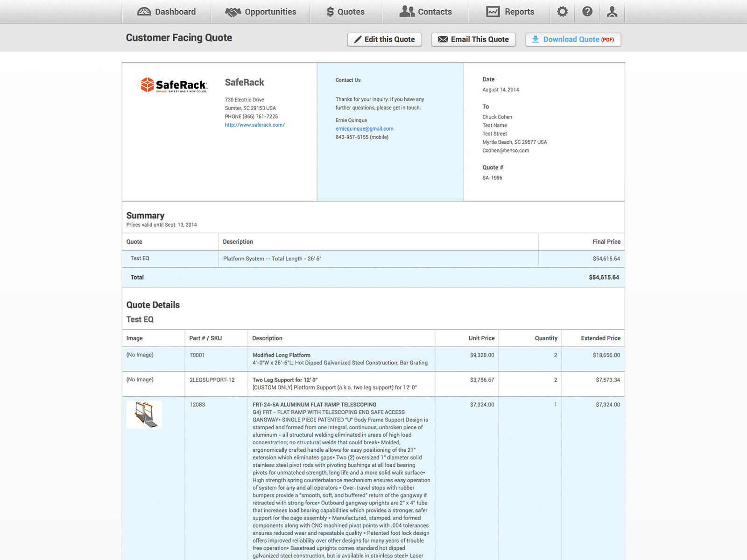747x560 pixels.
Task: Click the erniequinque@gmail.com email link
Action: (x=364, y=129)
